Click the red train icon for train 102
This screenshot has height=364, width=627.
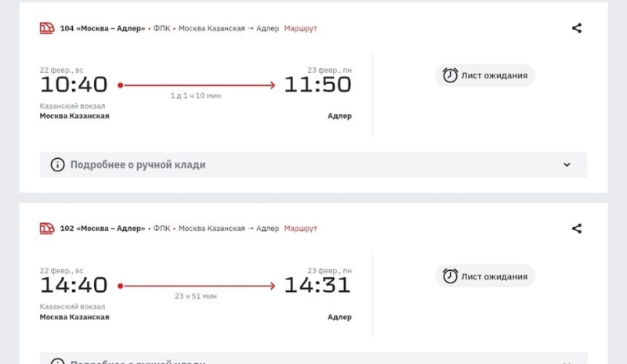(x=47, y=229)
